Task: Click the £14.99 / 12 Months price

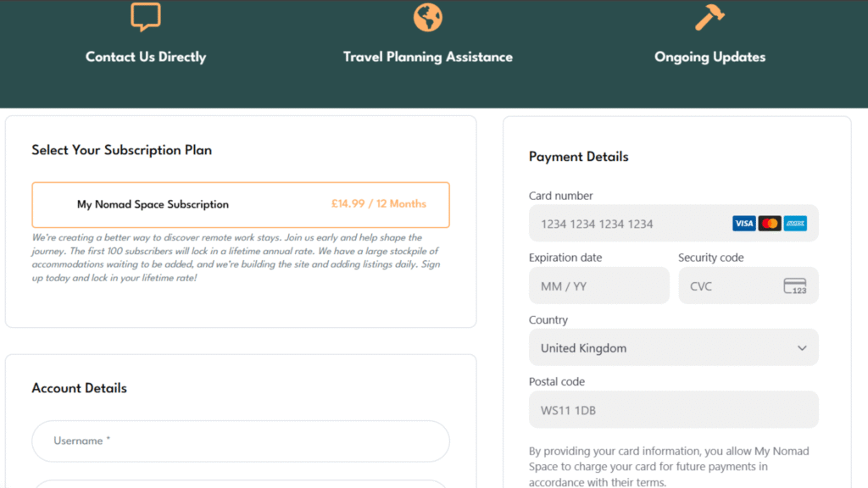Action: coord(379,204)
